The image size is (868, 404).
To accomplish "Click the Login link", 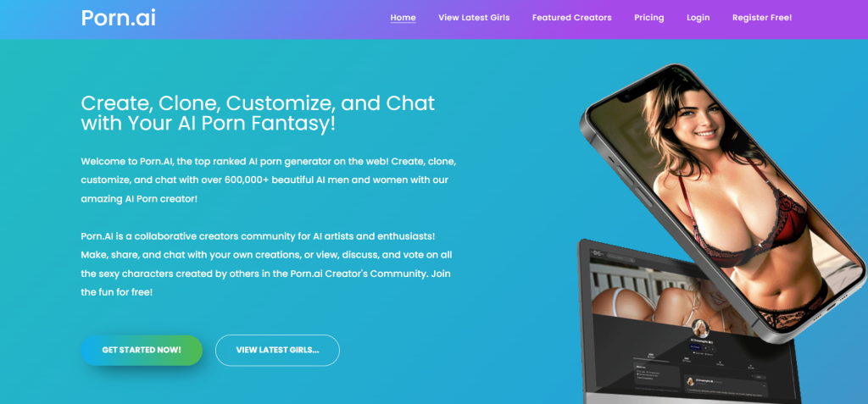I will 698,18.
